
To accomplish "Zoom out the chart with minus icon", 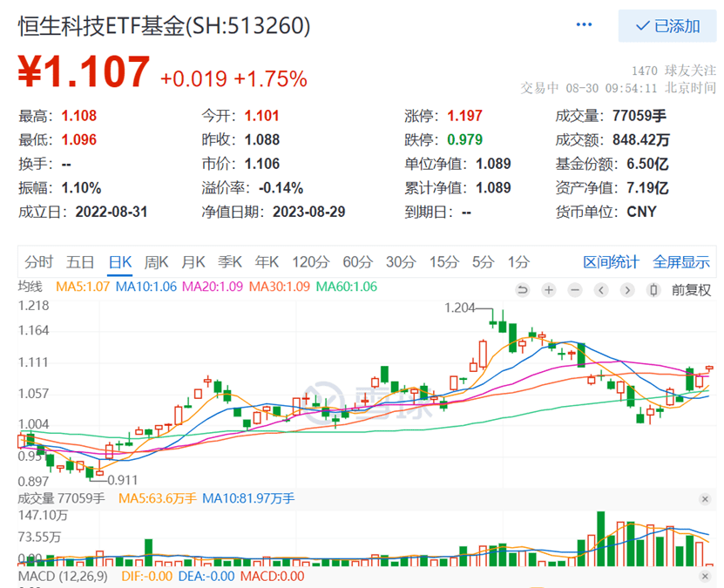I will 575,290.
